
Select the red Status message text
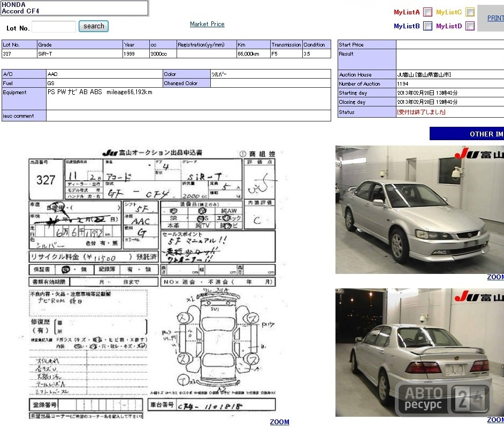click(421, 112)
